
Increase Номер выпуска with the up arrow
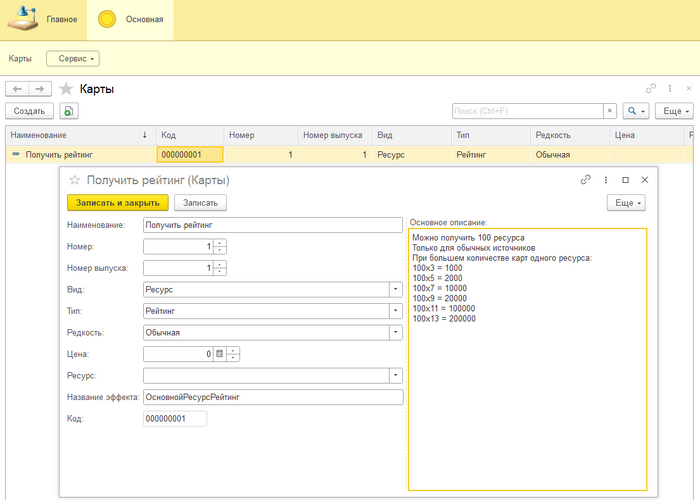(x=220, y=264)
